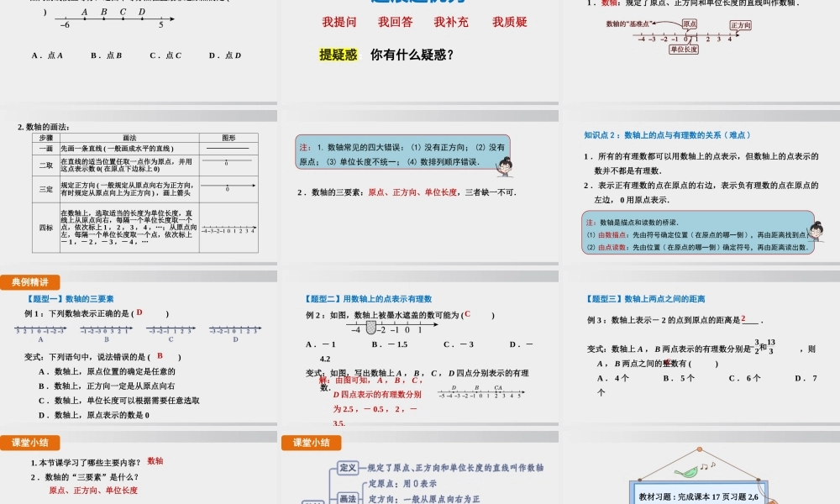The height and width of the screenshot is (504, 840).
Task: Click the blue note box starting 数轴是描点和读数的桥梁
Action: (697, 233)
